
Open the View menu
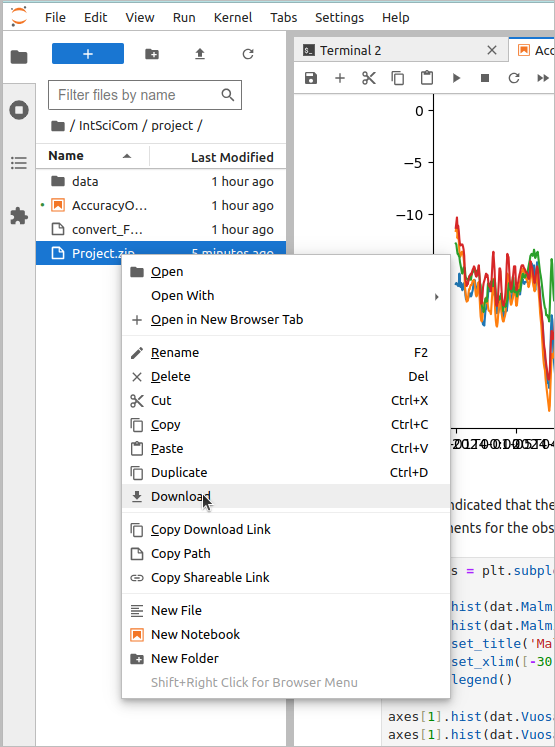pos(140,18)
